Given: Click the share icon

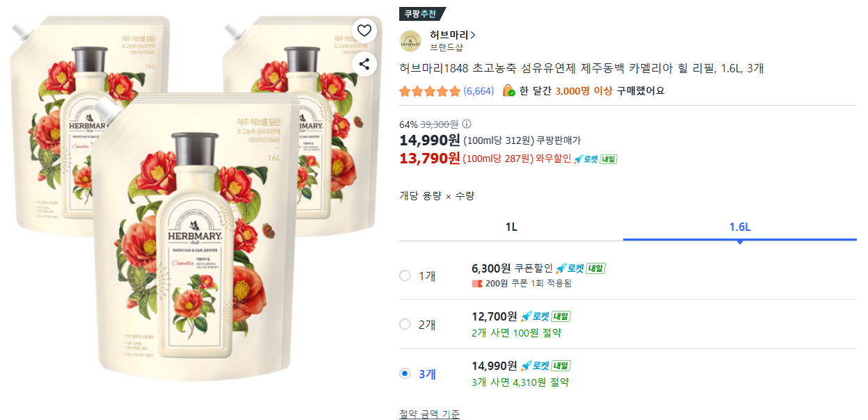Looking at the screenshot, I should click(x=364, y=64).
